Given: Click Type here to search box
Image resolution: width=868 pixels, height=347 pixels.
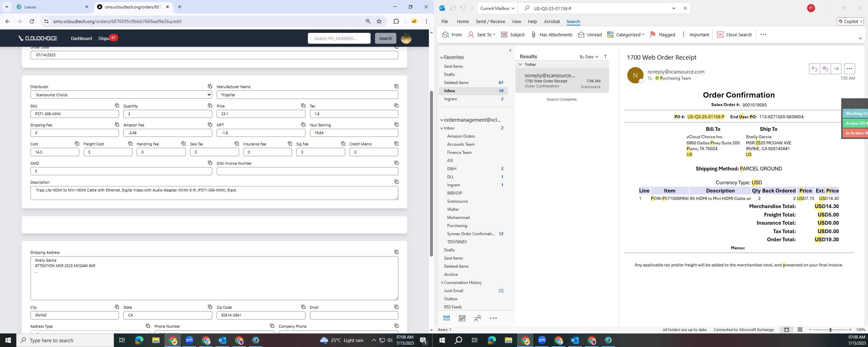Looking at the screenshot, I should point(65,340).
